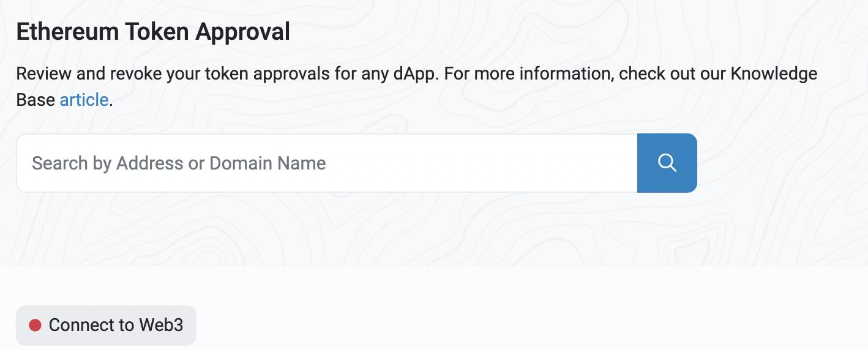Click the white glass icon on the blue square
This screenshot has height=350, width=868.
pos(667,163)
